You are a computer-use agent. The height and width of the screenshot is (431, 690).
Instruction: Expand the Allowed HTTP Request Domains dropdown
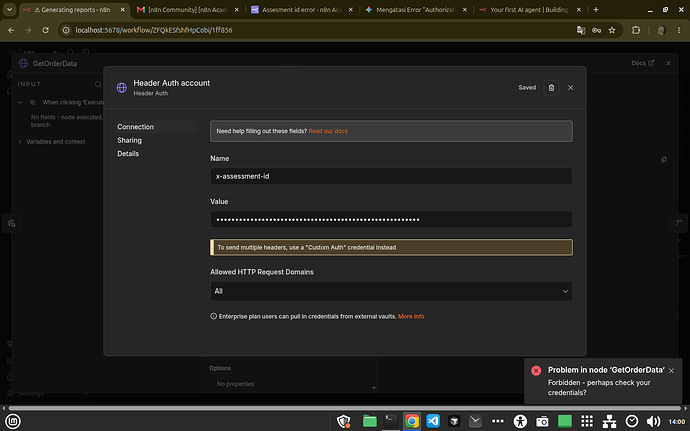[x=391, y=291]
